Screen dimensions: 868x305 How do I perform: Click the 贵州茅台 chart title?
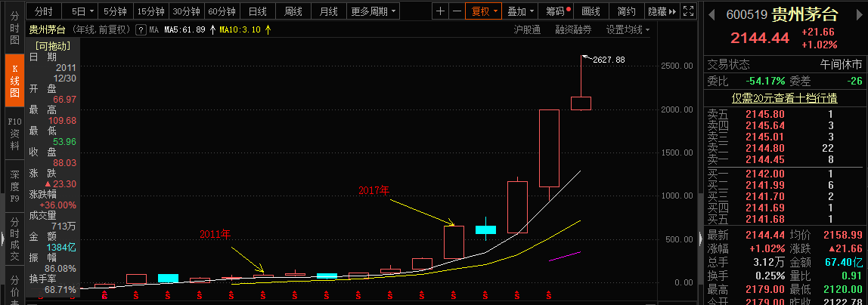[47, 30]
